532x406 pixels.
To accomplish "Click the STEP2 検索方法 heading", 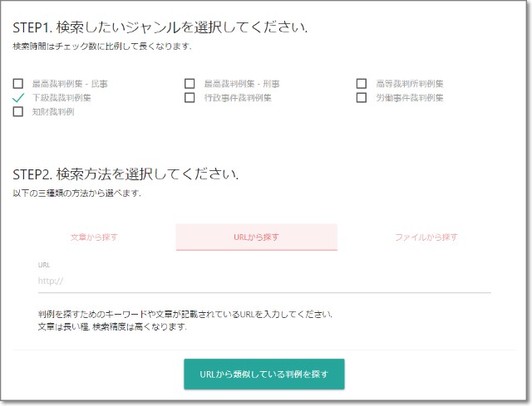I will (x=126, y=175).
